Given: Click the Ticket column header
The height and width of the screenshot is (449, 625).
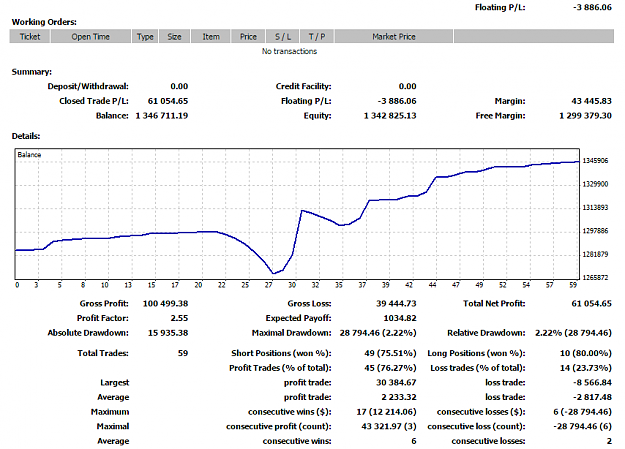Looking at the screenshot, I should pos(30,37).
